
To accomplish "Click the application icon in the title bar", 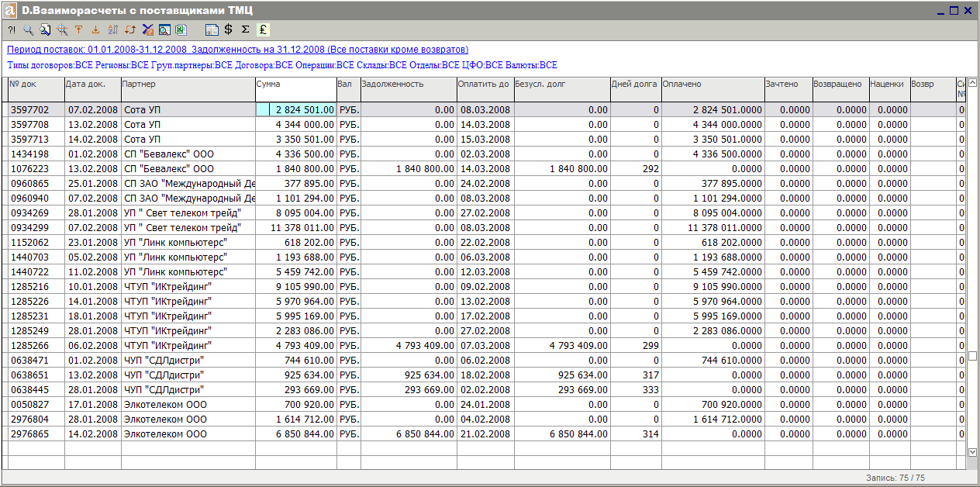I will pyautogui.click(x=9, y=10).
